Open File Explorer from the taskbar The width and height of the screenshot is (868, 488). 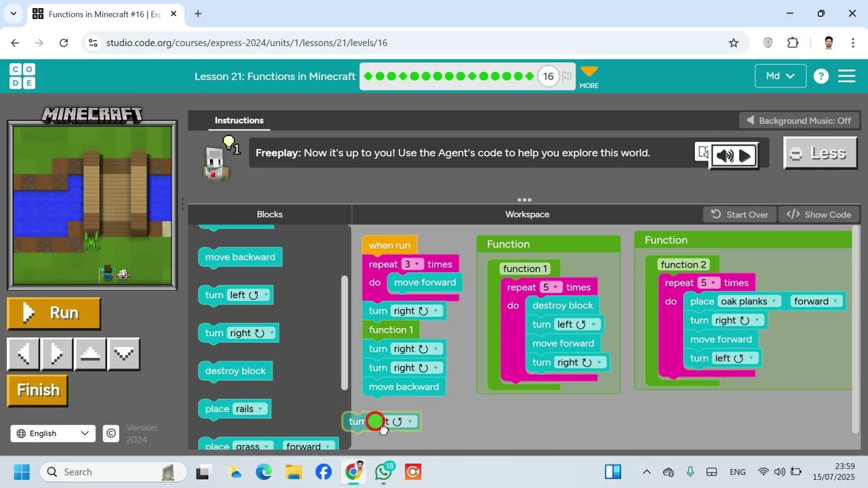[294, 472]
